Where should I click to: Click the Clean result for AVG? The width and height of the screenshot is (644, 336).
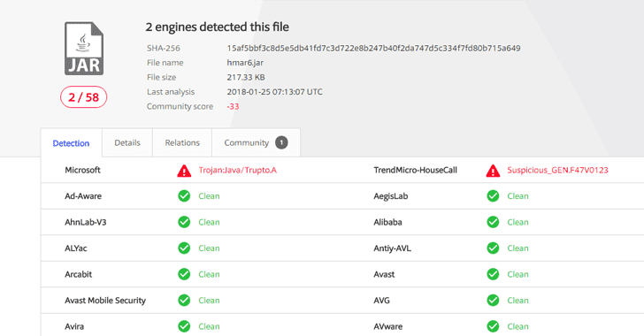(x=517, y=301)
